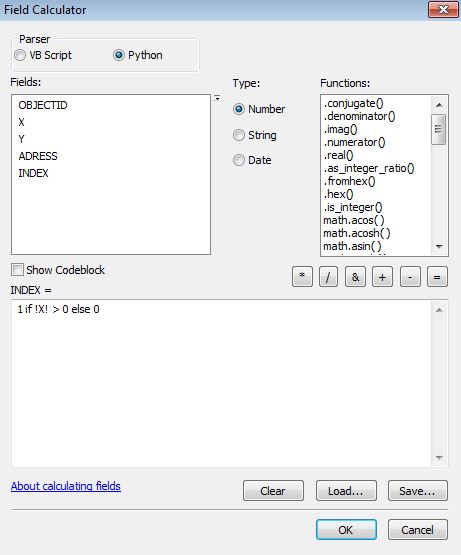Pick the OBJECTID field
Image resolution: width=461 pixels, height=555 pixels.
coord(43,105)
